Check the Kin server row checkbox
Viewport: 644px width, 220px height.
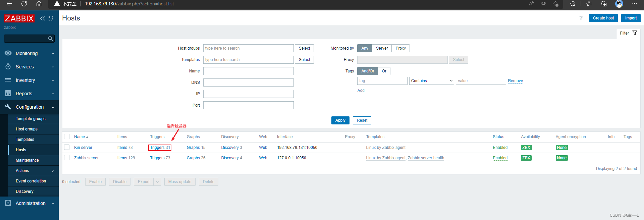click(67, 147)
